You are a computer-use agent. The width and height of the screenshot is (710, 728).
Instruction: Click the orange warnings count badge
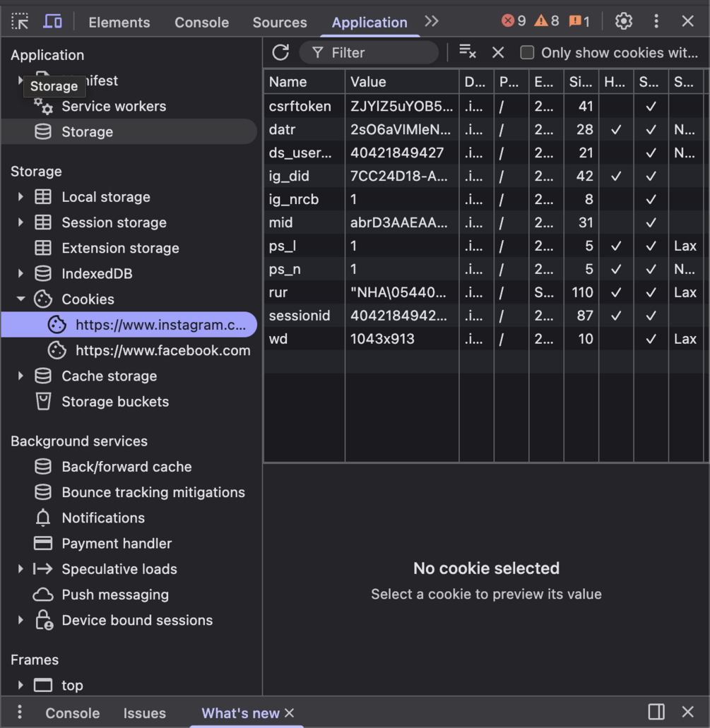pos(546,21)
